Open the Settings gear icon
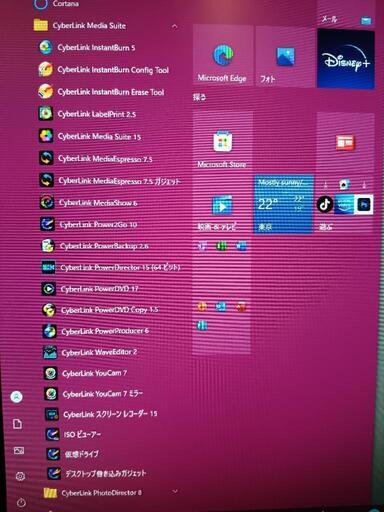This screenshot has width=384, height=512. coord(20,476)
